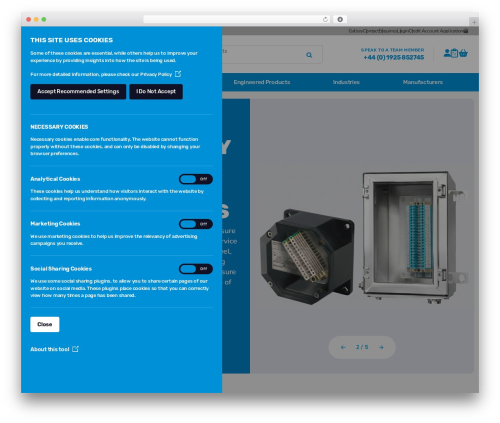The image size is (500, 423).
Task: Call the +44 (0) 1925 852745 number
Action: point(394,57)
